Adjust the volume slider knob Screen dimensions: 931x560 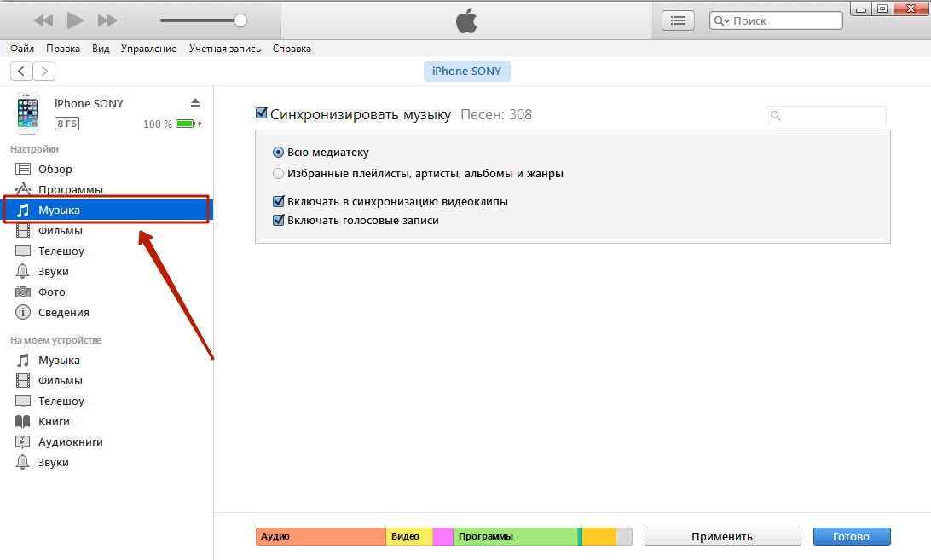(240, 20)
